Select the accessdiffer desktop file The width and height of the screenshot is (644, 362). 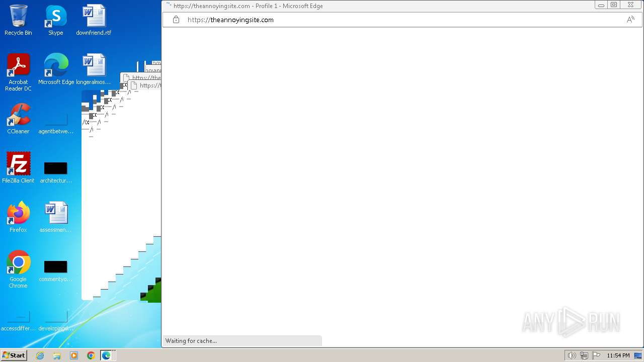tap(18, 322)
